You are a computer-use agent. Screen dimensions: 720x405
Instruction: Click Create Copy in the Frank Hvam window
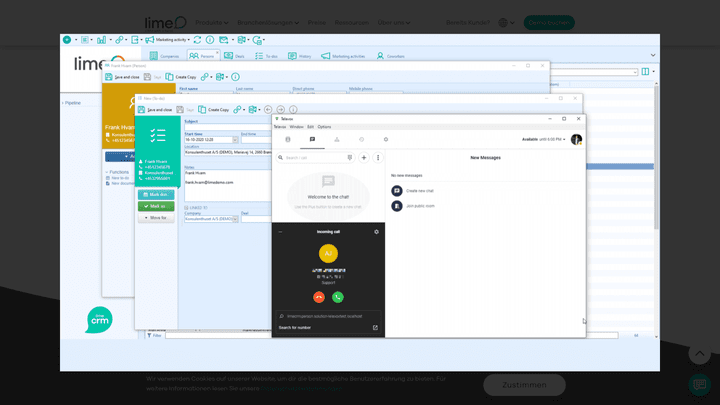(181, 77)
